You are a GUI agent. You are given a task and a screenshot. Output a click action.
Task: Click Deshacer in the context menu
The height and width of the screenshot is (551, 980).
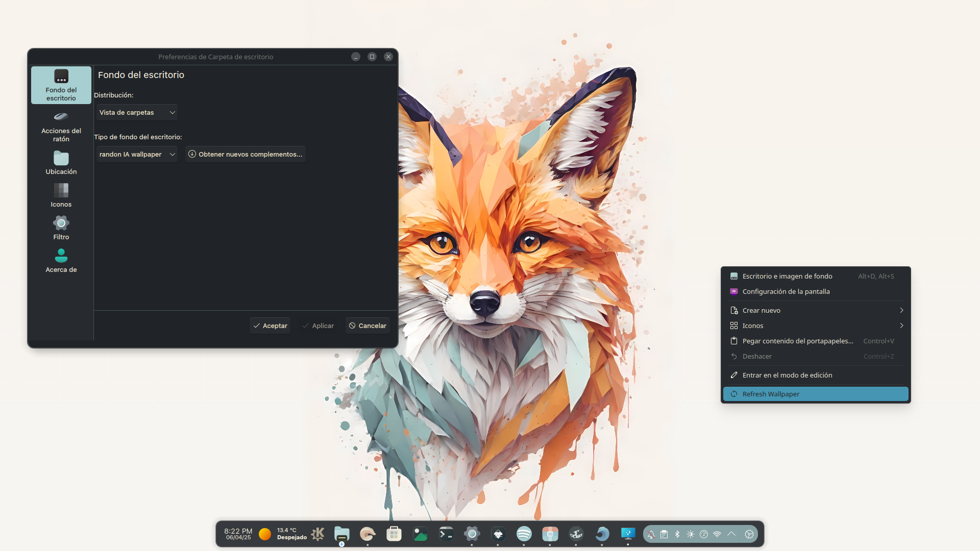coord(816,356)
